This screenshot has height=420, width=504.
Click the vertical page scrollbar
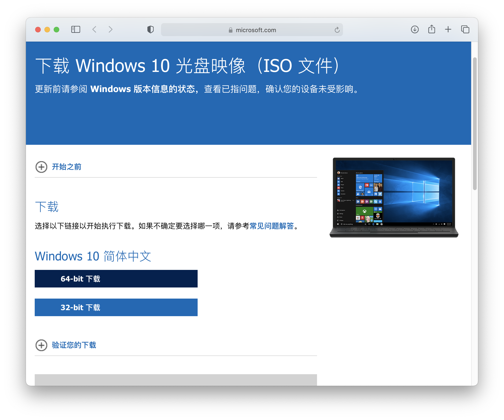point(474,124)
